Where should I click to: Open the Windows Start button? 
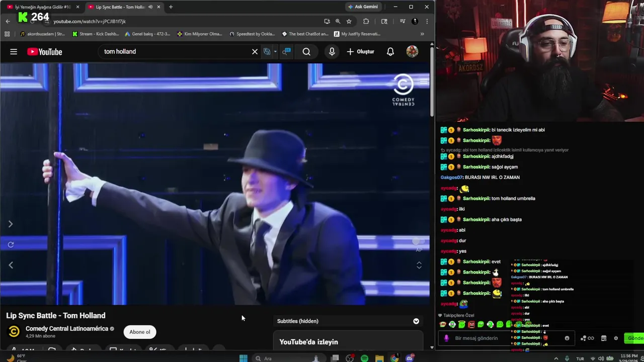244,358
